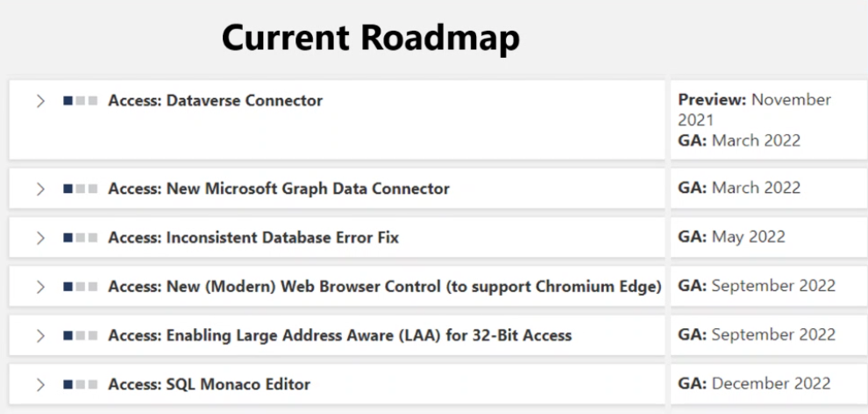Click the status squares icon beside Inconsistent Database Error Fix
Screen dimensions: 868x414
tap(81, 238)
